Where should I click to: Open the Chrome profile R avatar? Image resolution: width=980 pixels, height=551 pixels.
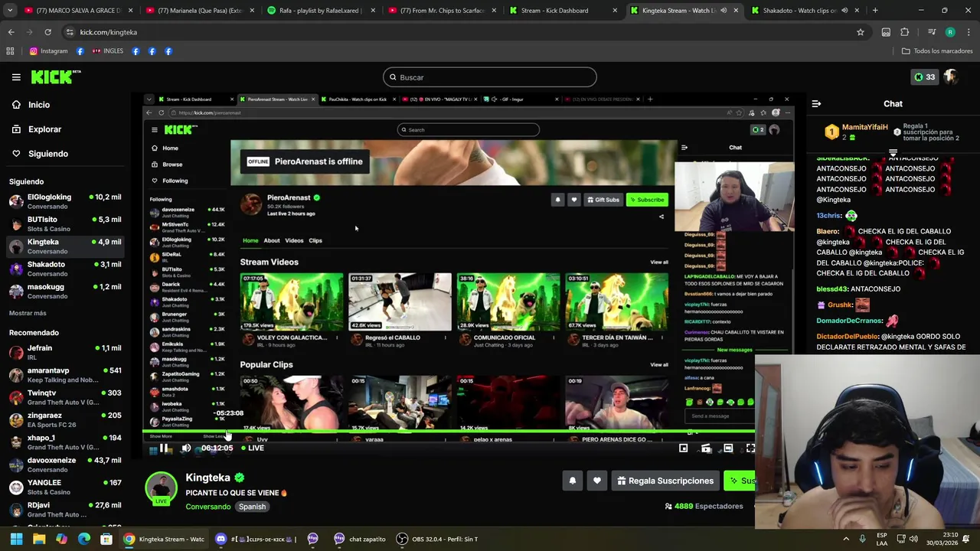coord(950,32)
